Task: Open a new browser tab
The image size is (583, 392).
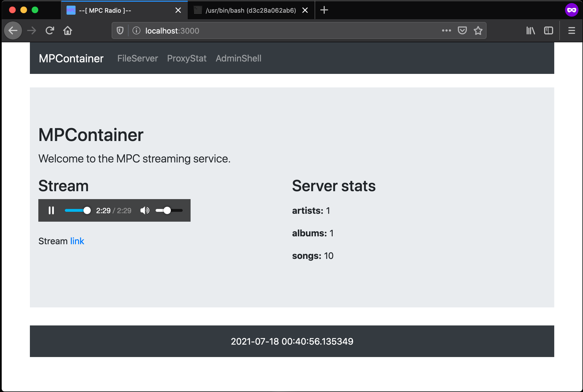Action: [324, 10]
